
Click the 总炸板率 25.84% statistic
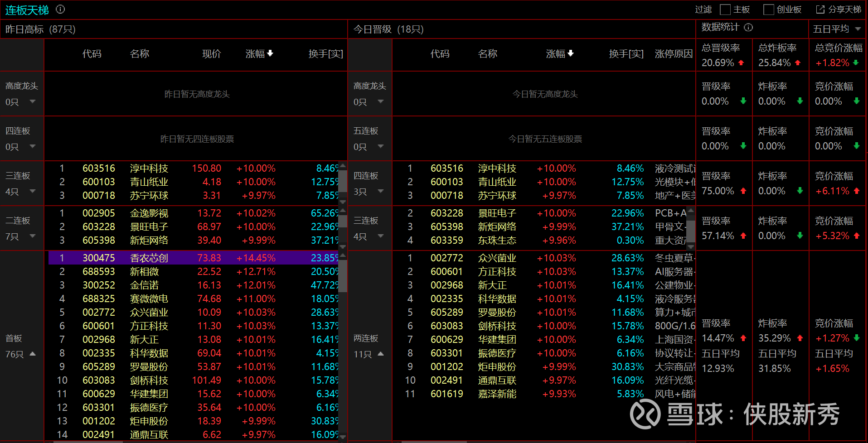pos(780,55)
